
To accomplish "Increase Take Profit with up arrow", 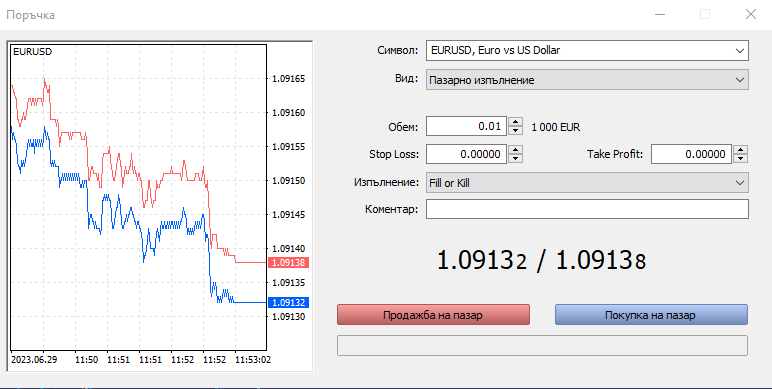I will tap(740, 150).
